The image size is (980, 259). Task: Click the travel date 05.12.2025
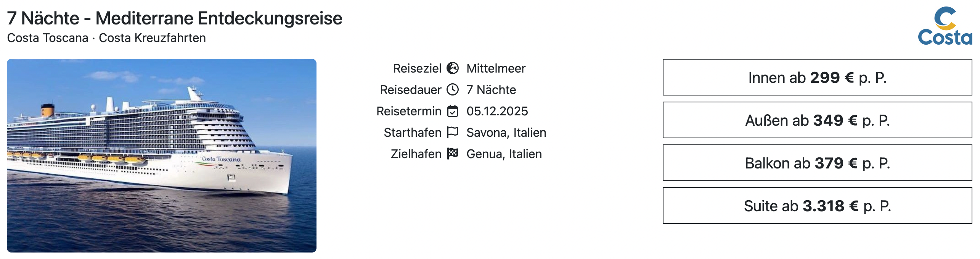(497, 112)
